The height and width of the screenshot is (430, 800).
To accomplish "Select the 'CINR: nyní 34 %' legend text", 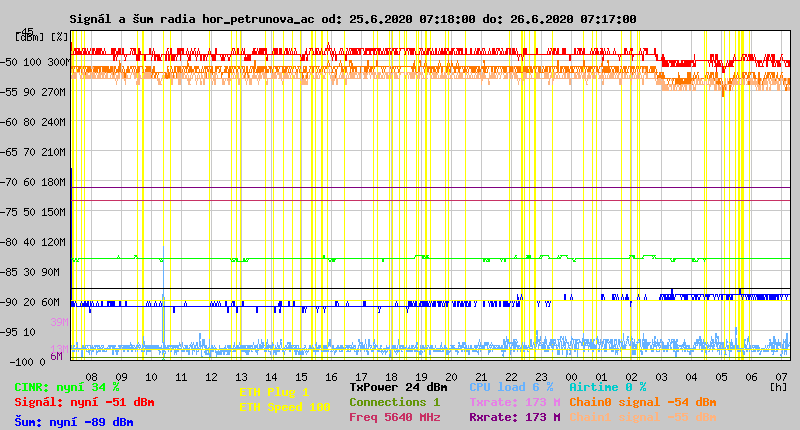I will point(67,388).
